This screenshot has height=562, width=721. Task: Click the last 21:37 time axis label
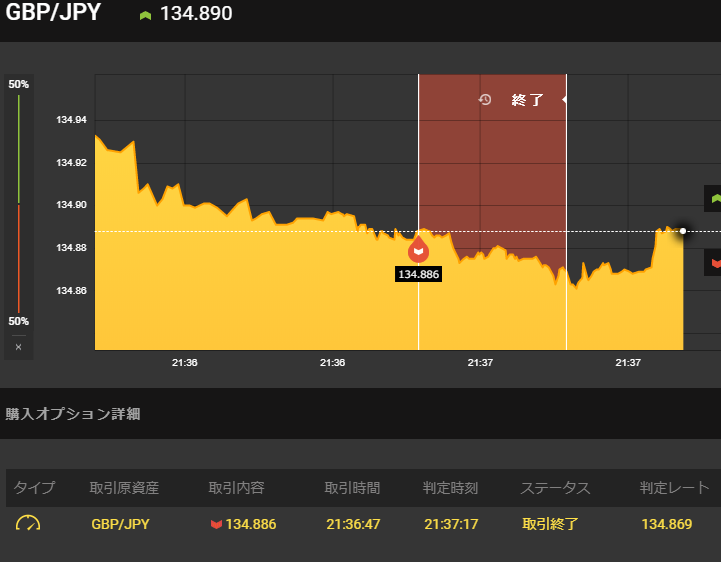(628, 362)
